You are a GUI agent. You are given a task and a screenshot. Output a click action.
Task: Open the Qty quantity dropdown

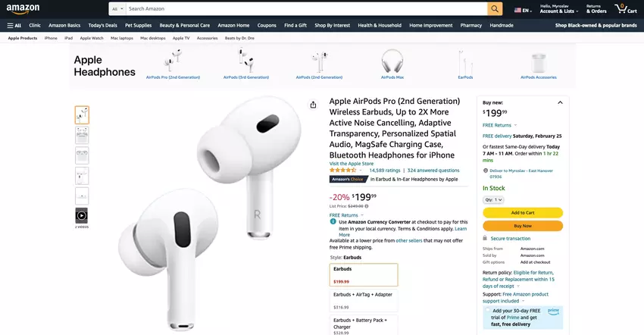pyautogui.click(x=493, y=200)
